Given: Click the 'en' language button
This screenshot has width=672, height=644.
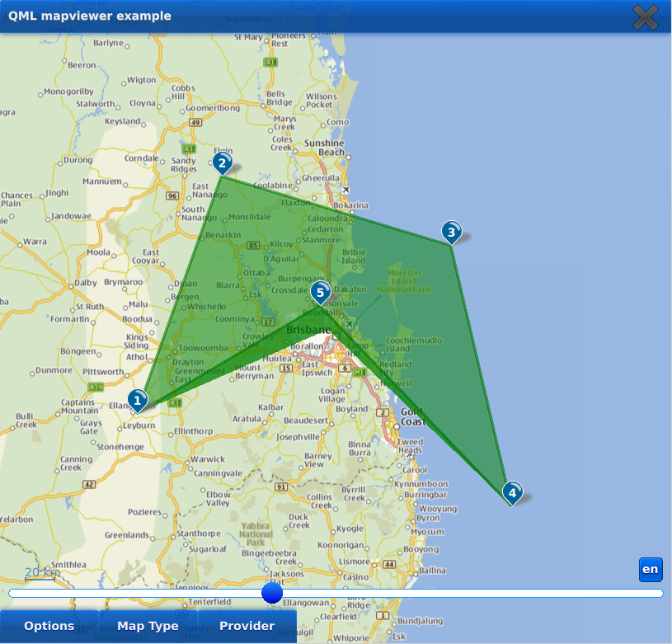Looking at the screenshot, I should coord(650,570).
